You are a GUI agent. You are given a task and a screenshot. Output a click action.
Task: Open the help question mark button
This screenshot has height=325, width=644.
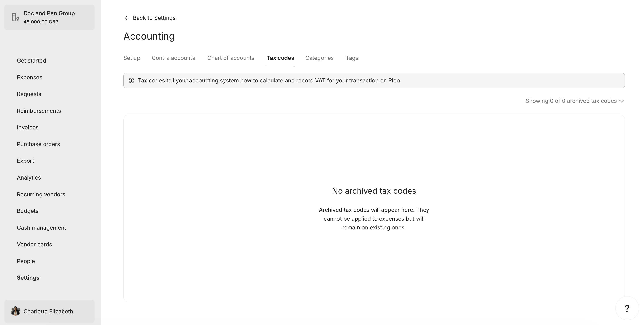click(627, 308)
